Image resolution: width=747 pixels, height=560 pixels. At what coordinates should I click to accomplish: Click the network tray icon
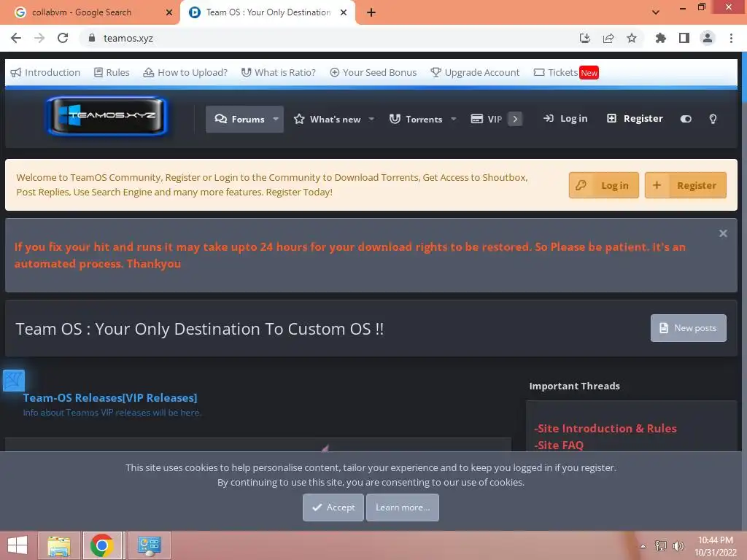(x=661, y=546)
